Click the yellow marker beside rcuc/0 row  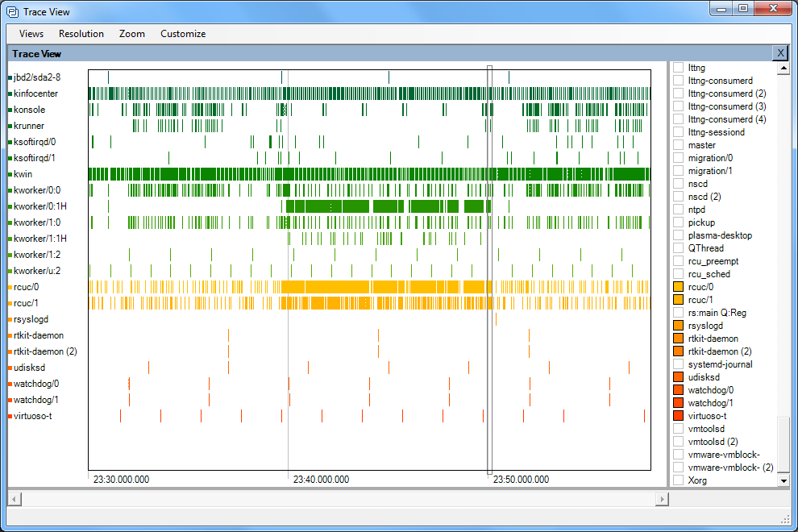point(10,287)
